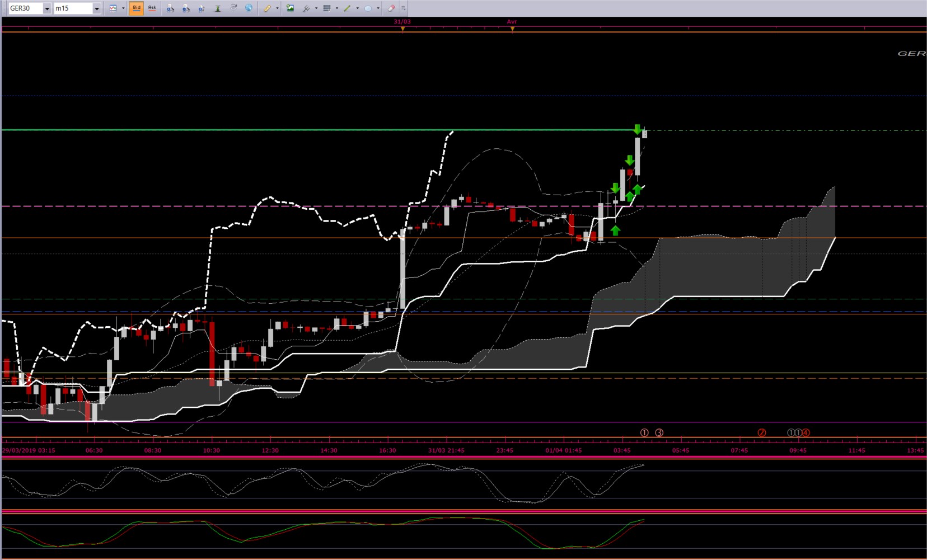This screenshot has height=560, width=927.
Task: Click the 03:45 time axis label
Action: 622,450
